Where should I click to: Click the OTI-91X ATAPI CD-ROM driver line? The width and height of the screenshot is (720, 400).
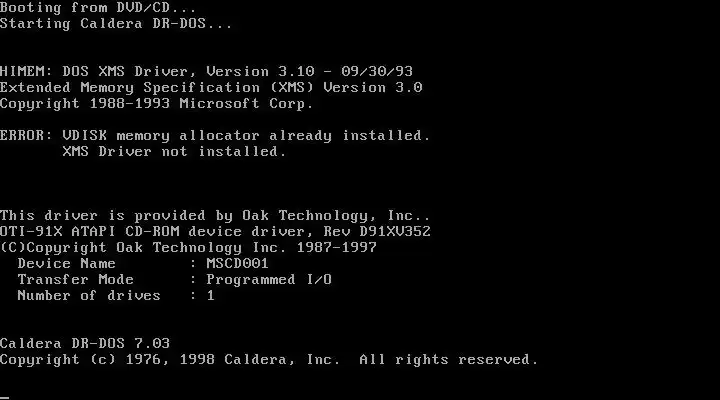pyautogui.click(x=215, y=231)
